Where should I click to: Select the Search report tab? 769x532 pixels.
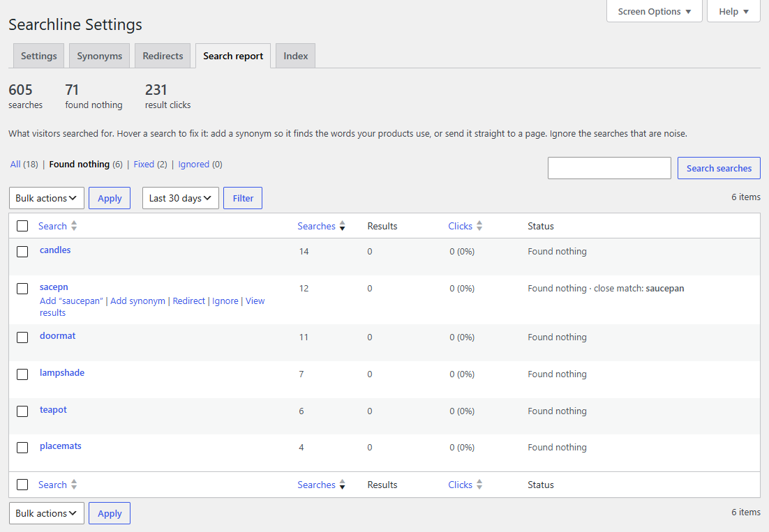[233, 56]
